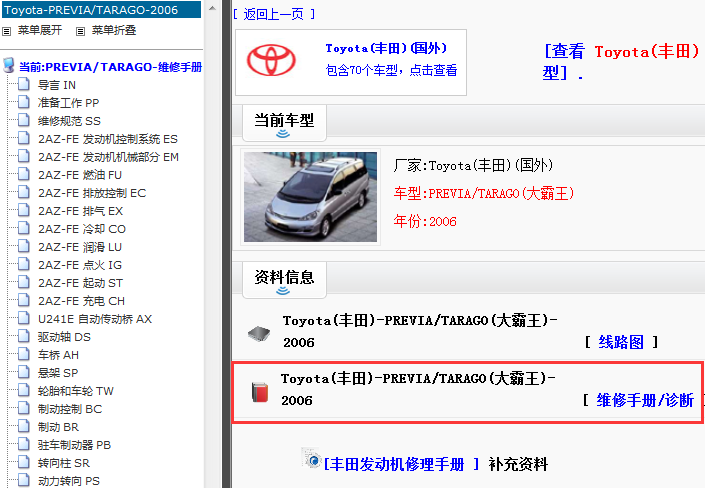Open U241E 自动传动桥 AX chapter
This screenshot has height=488, width=705.
point(95,319)
